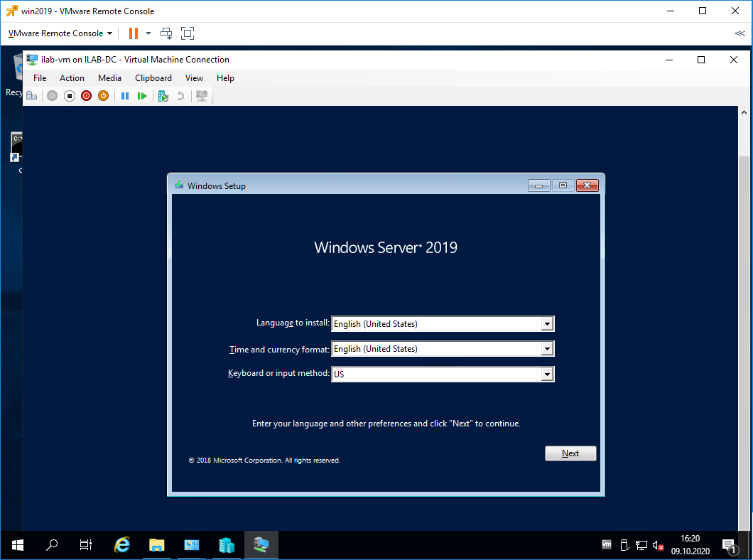Open File Explorer from the taskbar

pos(156,545)
